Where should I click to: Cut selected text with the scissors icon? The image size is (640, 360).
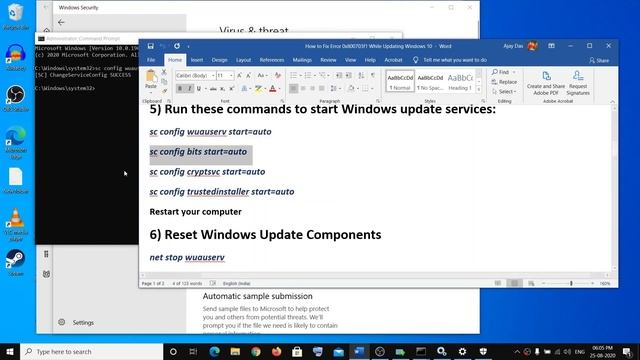[x=164, y=72]
